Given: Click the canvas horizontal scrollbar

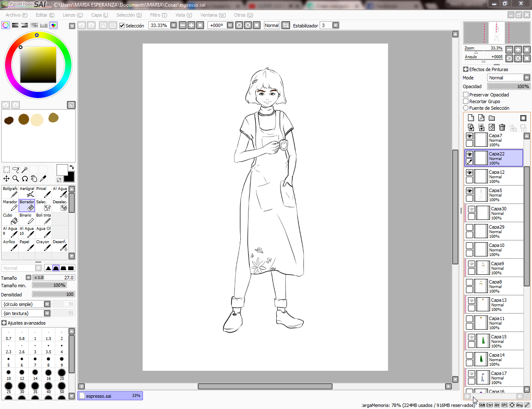Looking at the screenshot, I should point(265,387).
